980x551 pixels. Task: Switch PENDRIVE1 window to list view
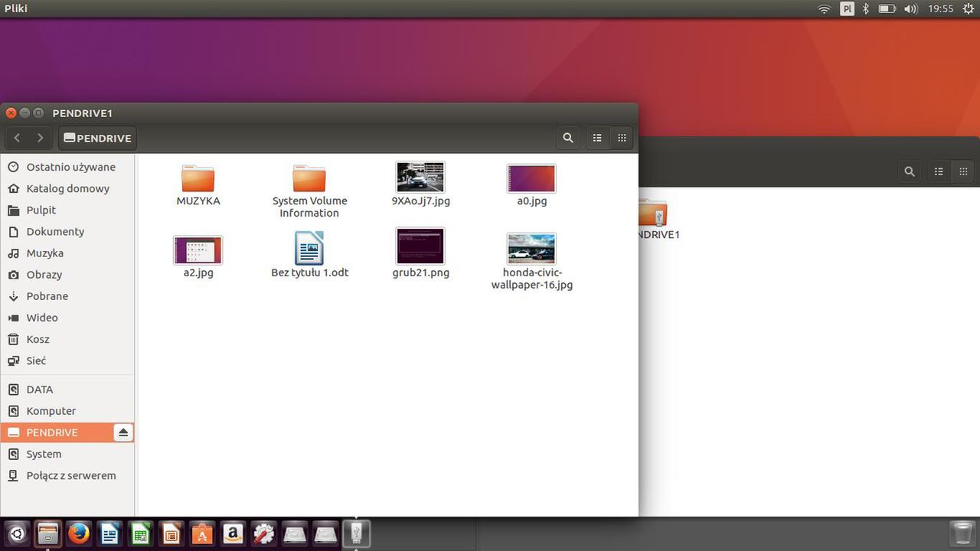point(597,138)
